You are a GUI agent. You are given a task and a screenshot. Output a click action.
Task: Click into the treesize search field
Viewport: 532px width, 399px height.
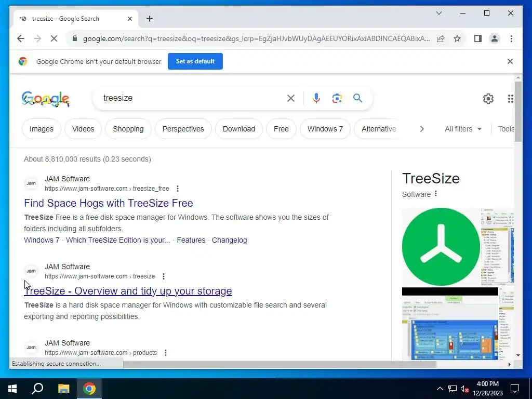[193, 98]
